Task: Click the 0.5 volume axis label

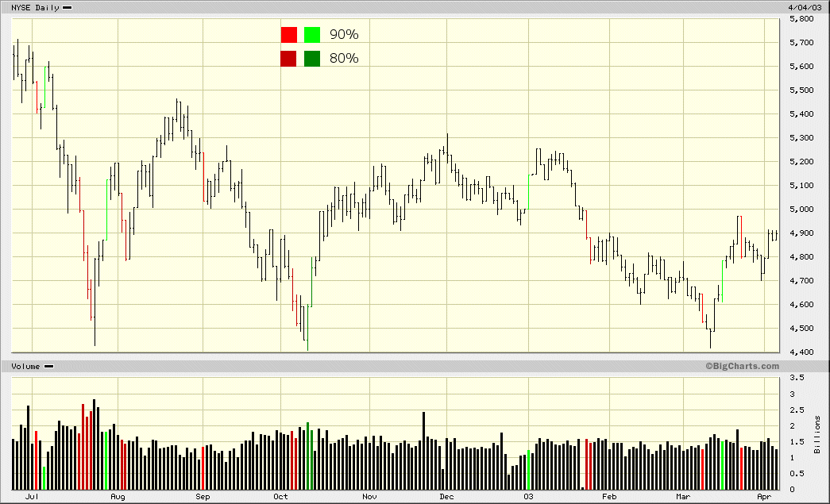Action: [x=797, y=474]
